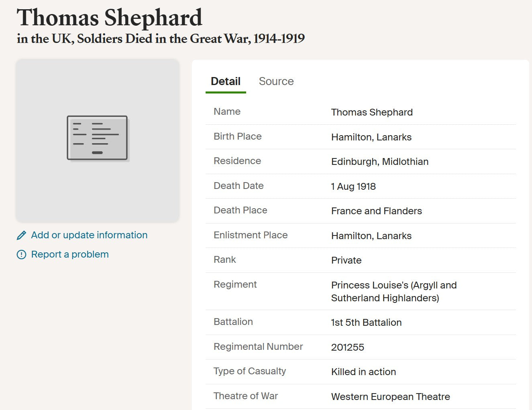The height and width of the screenshot is (410, 532).
Task: Select the Detail tab
Action: (226, 81)
